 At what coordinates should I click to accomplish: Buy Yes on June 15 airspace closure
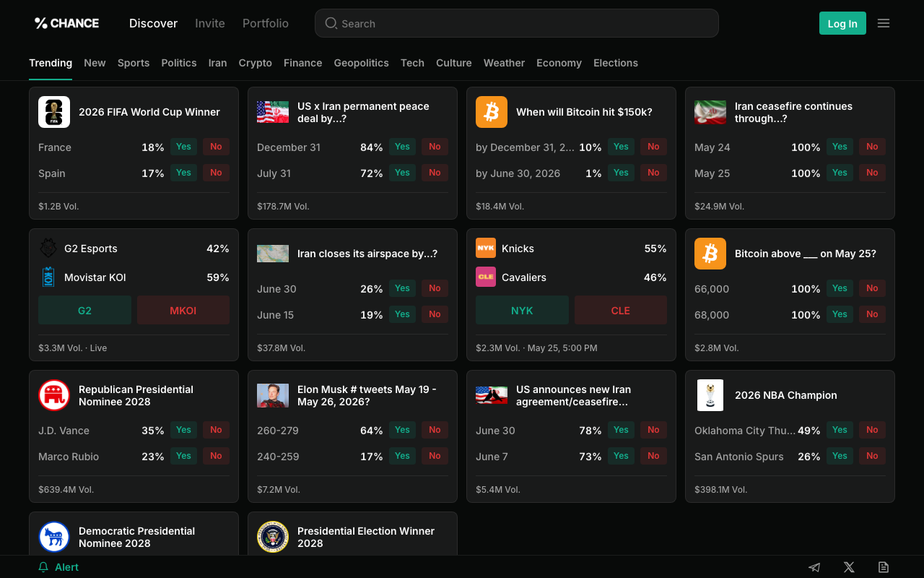pyautogui.click(x=403, y=314)
